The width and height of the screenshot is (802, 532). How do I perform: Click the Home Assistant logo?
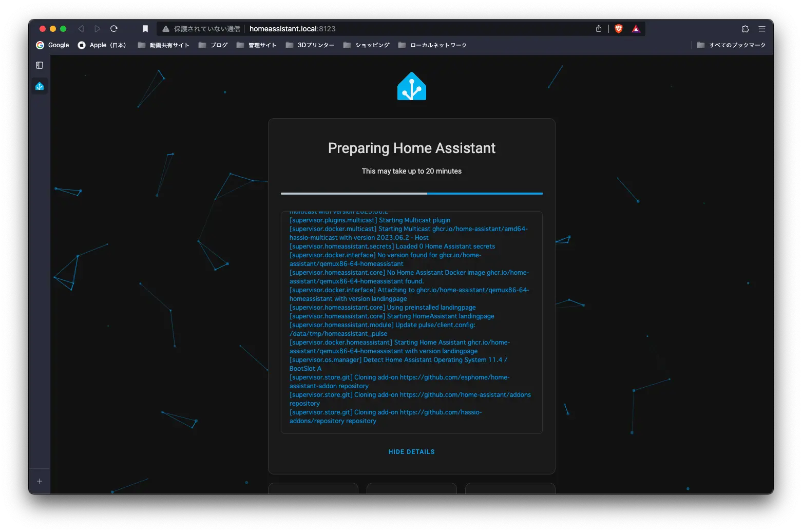(x=412, y=86)
